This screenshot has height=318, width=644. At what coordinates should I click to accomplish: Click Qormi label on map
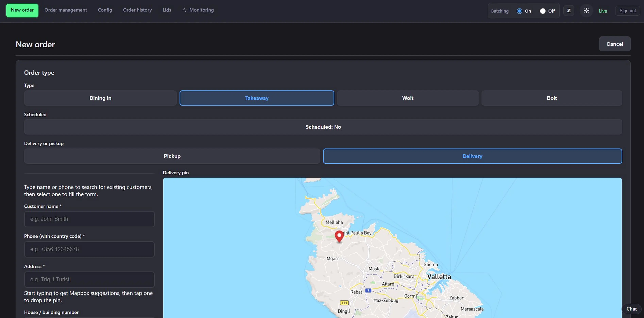tap(411, 296)
